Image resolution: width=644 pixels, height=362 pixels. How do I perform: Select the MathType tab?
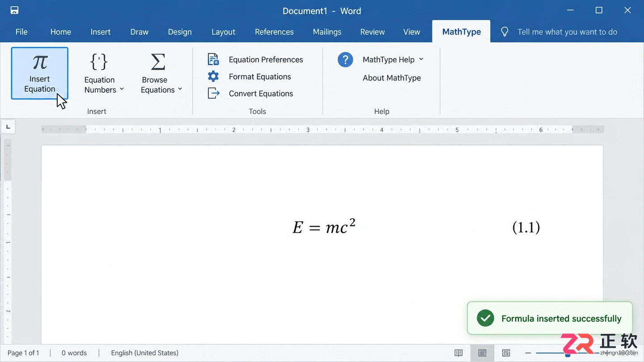[x=462, y=32]
